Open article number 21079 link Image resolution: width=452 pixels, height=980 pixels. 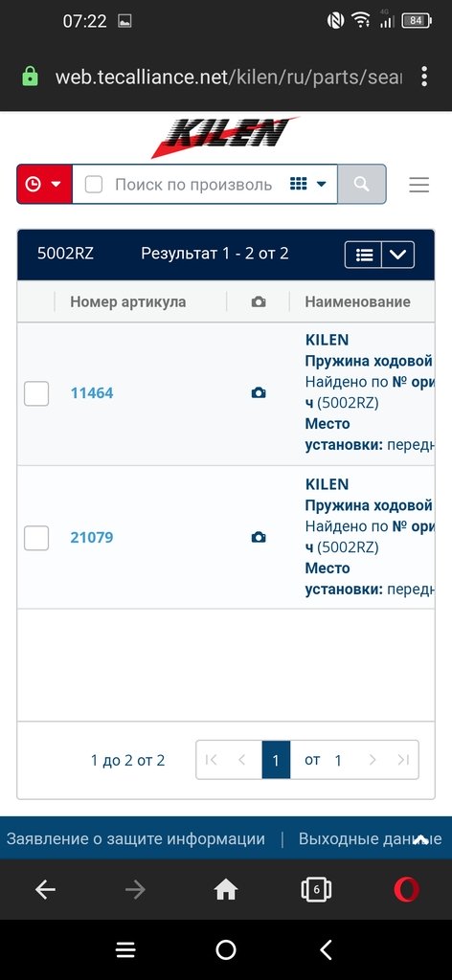point(92,538)
